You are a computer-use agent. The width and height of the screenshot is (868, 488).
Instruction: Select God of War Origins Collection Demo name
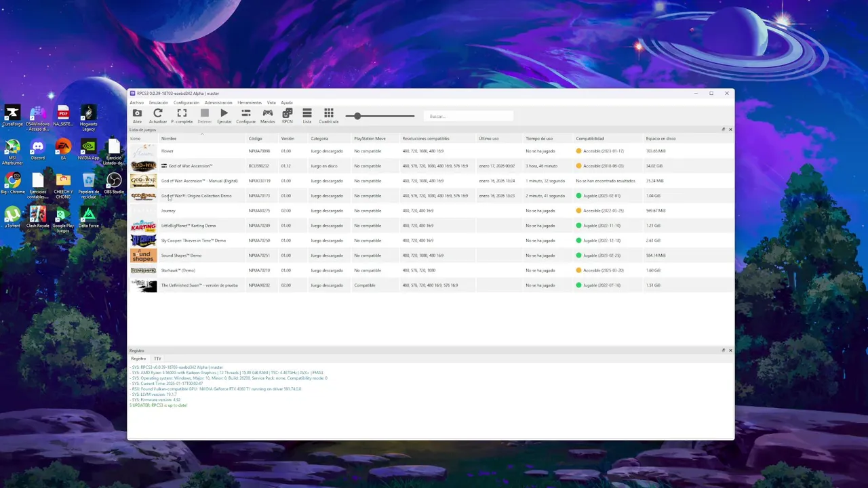196,196
